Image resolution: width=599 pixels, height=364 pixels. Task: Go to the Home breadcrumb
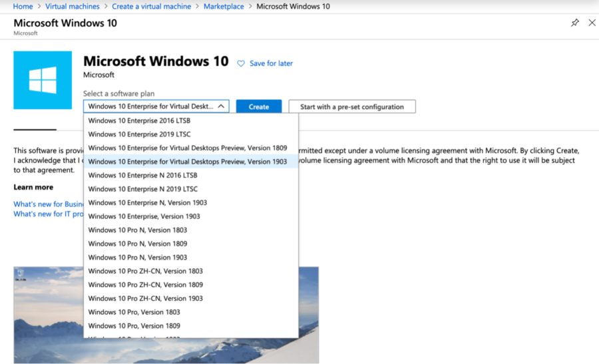point(23,7)
